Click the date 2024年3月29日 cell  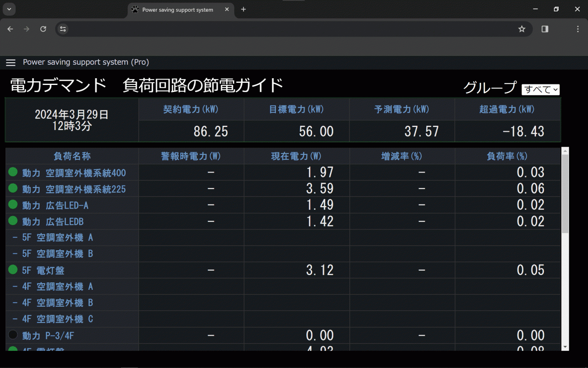(x=72, y=120)
